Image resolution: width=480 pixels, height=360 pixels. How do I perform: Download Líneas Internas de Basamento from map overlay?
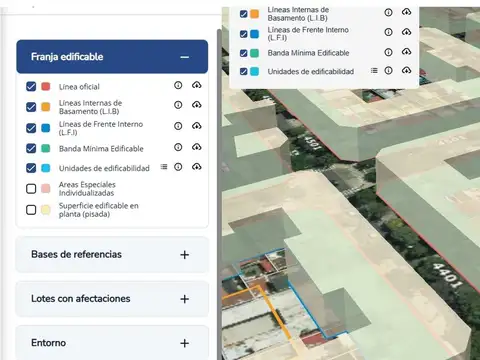tap(406, 12)
